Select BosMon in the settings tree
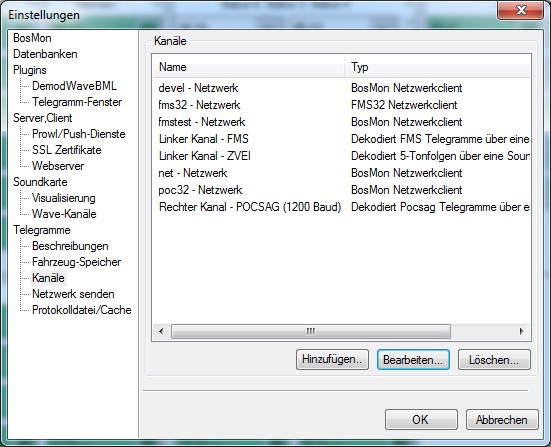The image size is (551, 447). (x=32, y=38)
